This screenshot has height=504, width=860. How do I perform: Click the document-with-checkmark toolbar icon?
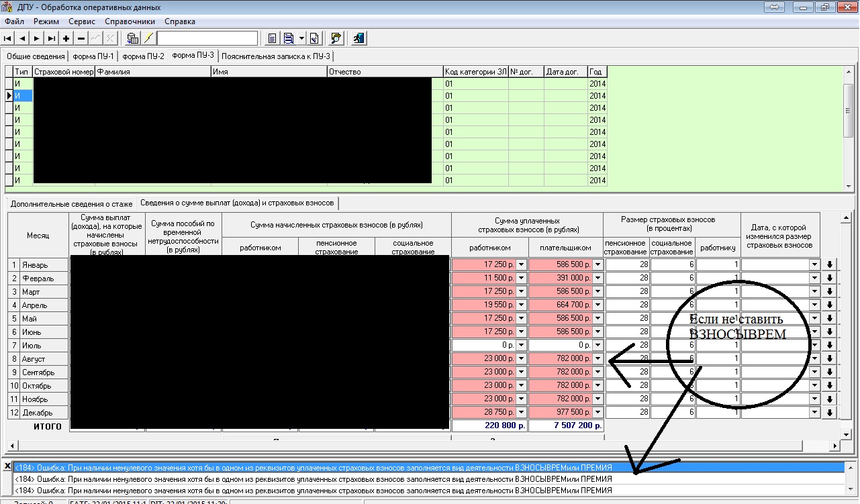[314, 38]
